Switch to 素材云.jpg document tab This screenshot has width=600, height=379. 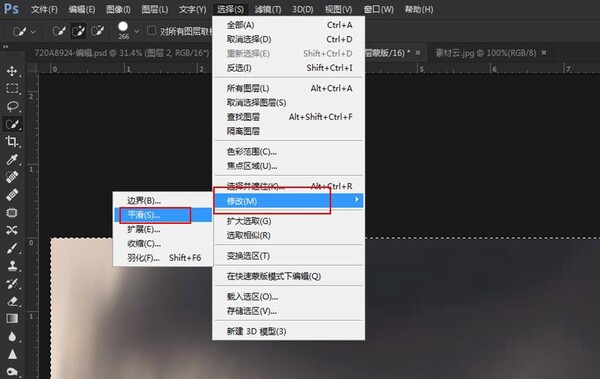486,53
